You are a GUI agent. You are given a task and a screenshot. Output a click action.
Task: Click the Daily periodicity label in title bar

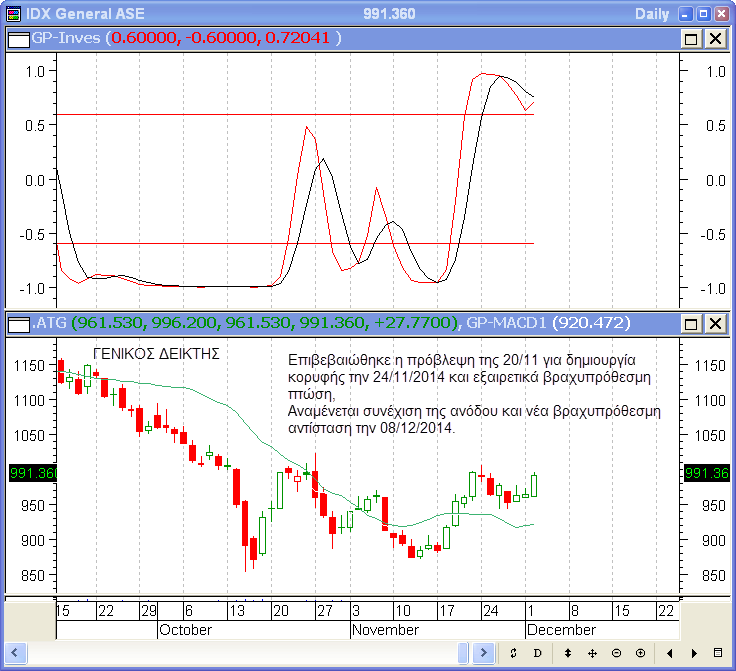[x=655, y=13]
